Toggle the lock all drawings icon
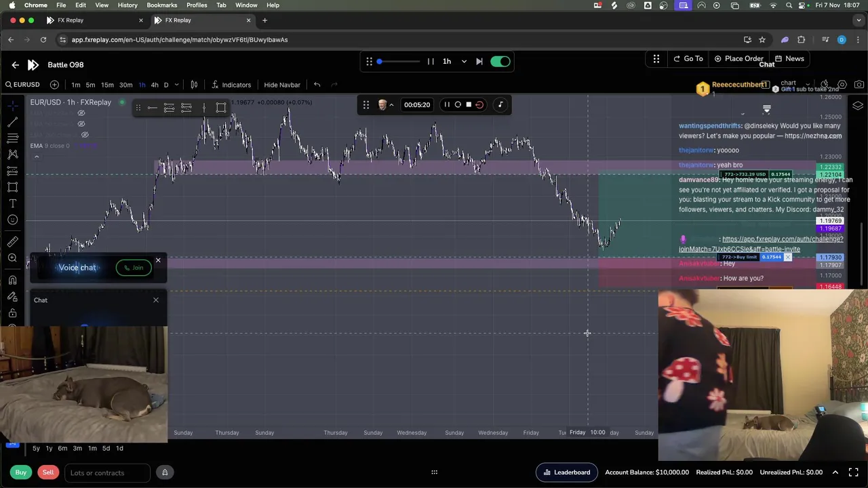The image size is (868, 488). pos(12,313)
